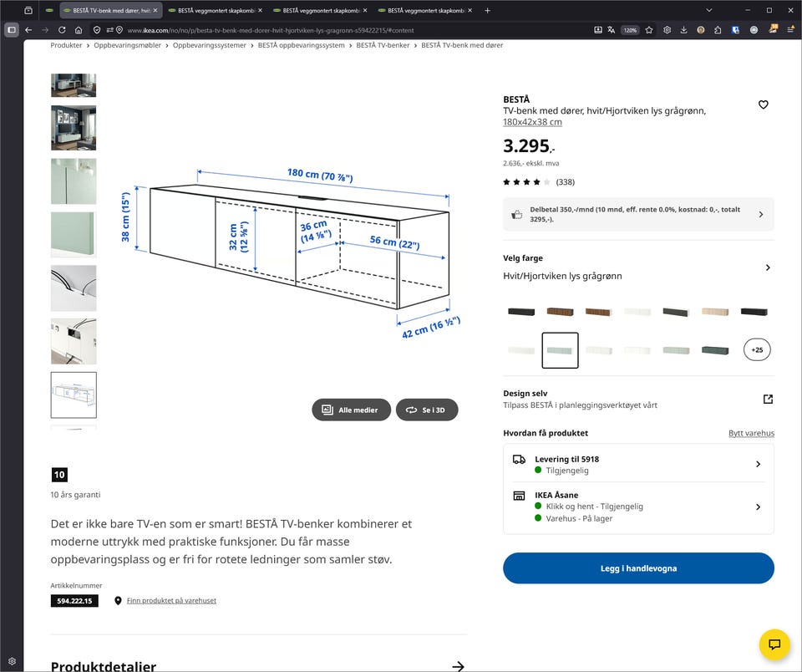Click article number 594.222.15
The height and width of the screenshot is (672, 802).
pyautogui.click(x=74, y=601)
